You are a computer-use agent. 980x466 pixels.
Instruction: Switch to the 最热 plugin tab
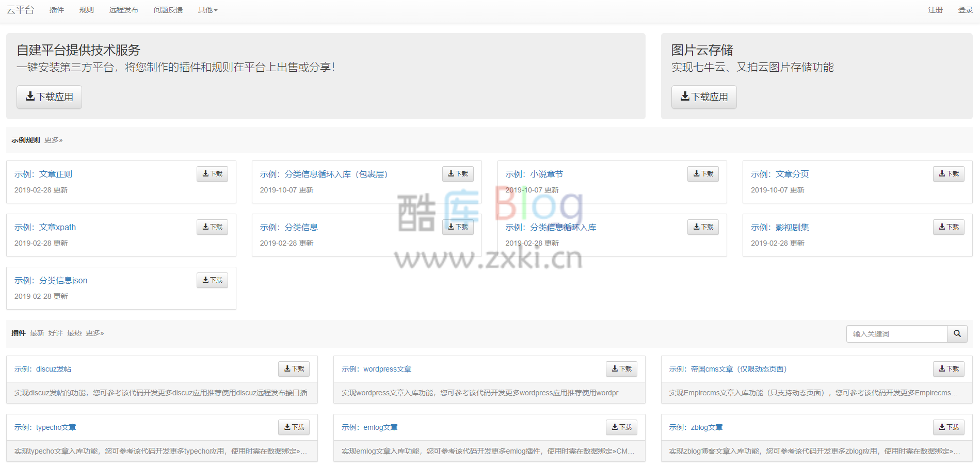(x=74, y=333)
